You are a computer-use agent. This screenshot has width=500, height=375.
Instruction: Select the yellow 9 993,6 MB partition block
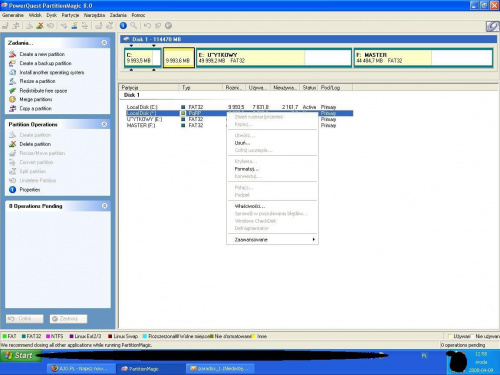pyautogui.click(x=179, y=58)
